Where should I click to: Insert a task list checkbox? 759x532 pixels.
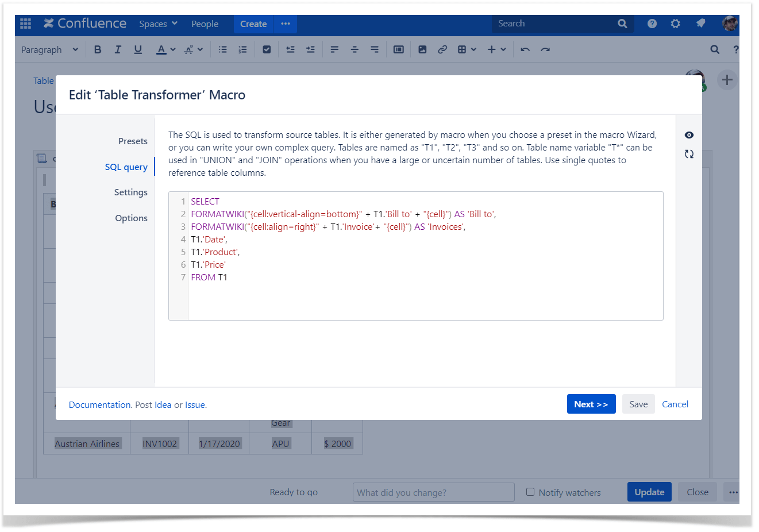click(267, 49)
